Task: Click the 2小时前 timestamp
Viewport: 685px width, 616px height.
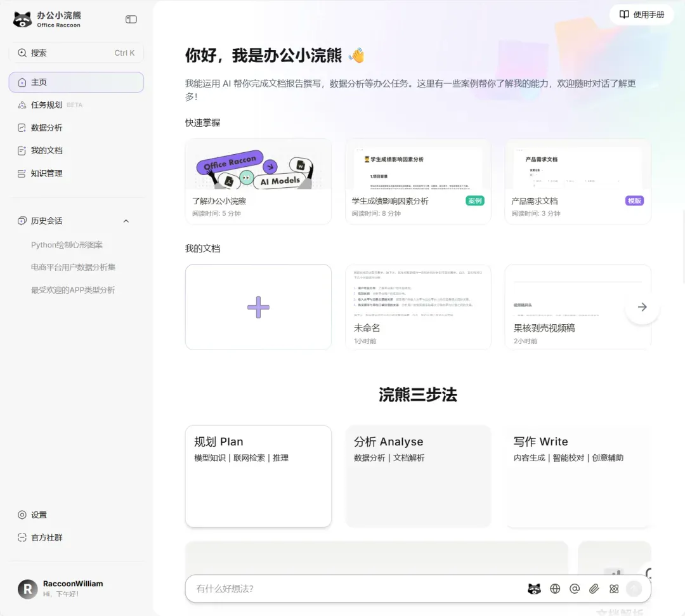Action: [526, 341]
